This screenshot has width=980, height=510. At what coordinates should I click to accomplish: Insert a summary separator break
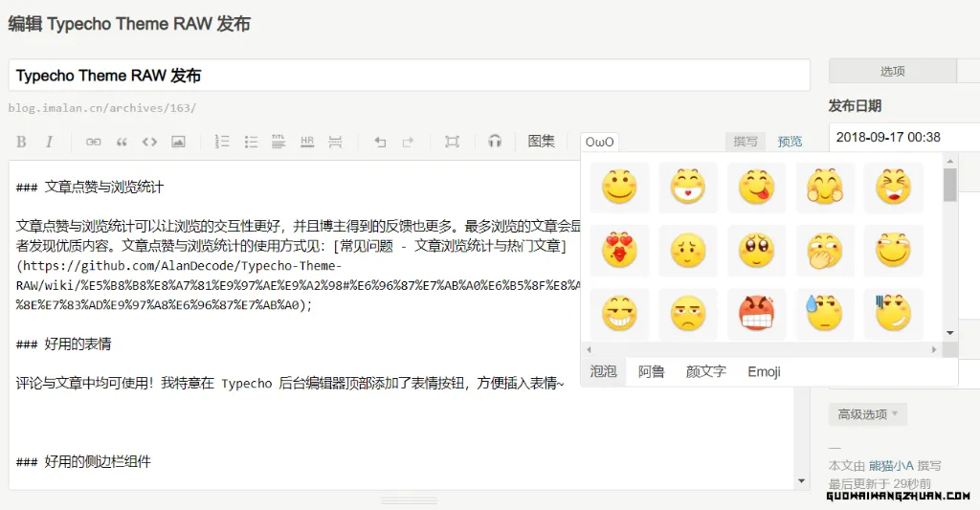pyautogui.click(x=336, y=142)
